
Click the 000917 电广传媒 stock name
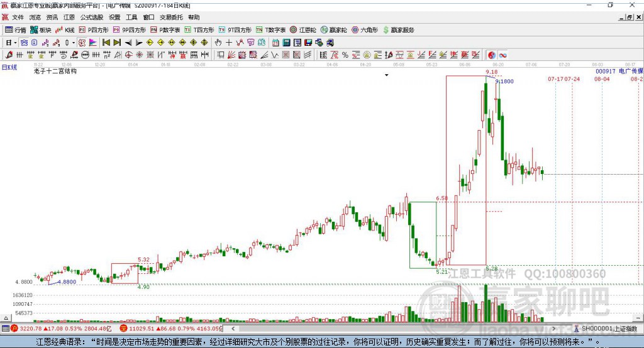tap(619, 71)
